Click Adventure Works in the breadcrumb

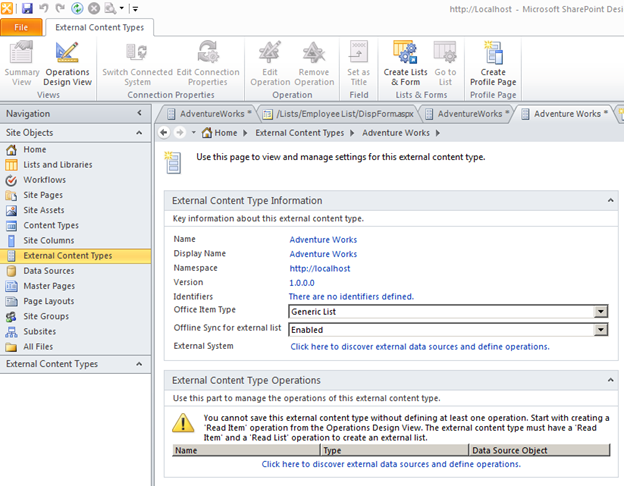(396, 133)
